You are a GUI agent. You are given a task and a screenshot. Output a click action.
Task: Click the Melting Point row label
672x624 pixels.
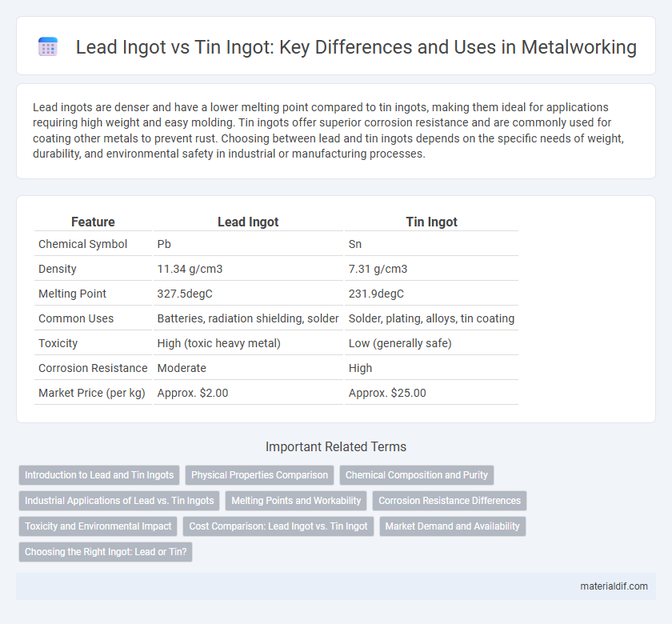coord(73,294)
